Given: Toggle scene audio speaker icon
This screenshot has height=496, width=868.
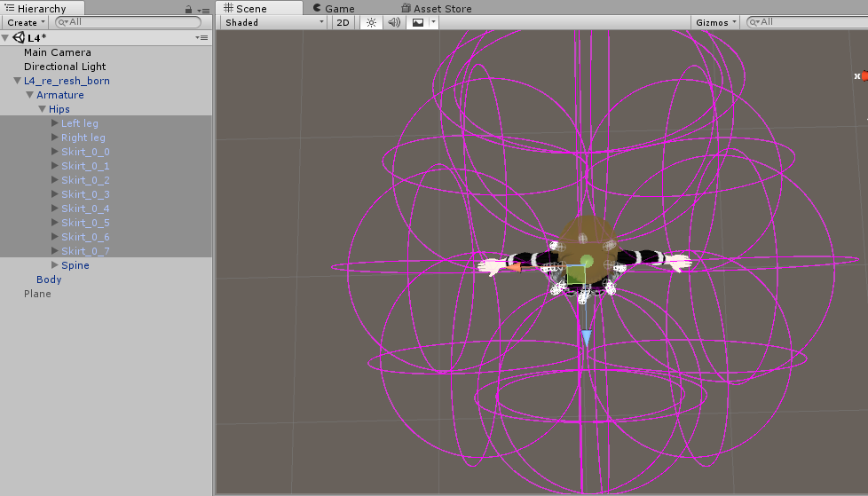Looking at the screenshot, I should pyautogui.click(x=394, y=22).
